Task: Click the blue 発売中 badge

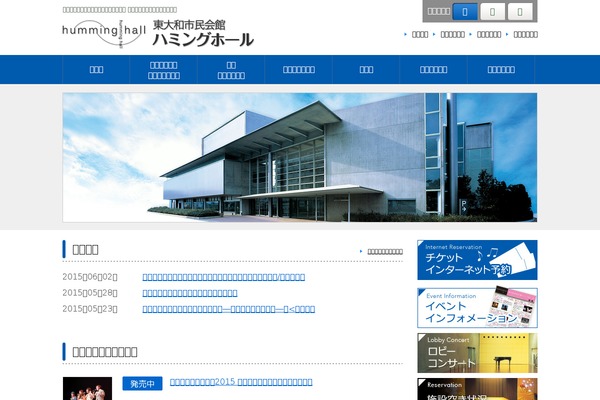Action: tap(142, 384)
